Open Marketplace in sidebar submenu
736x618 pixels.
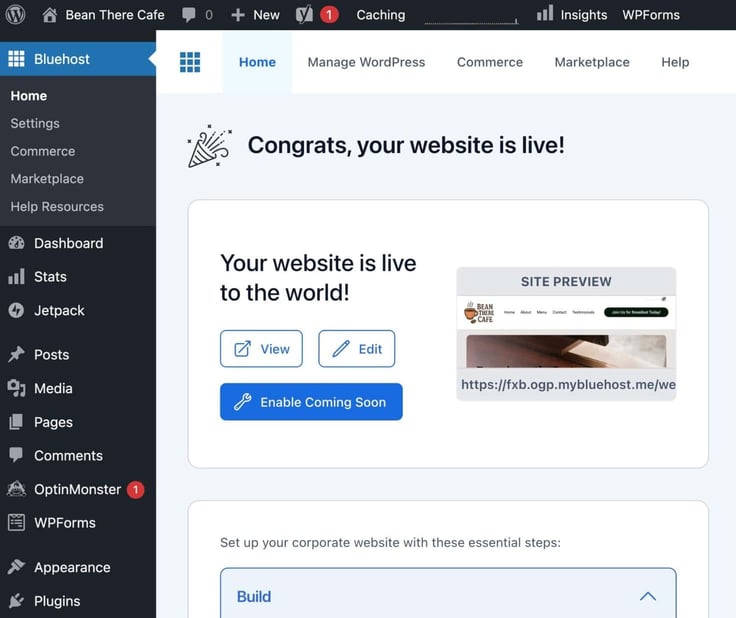pyautogui.click(x=47, y=179)
